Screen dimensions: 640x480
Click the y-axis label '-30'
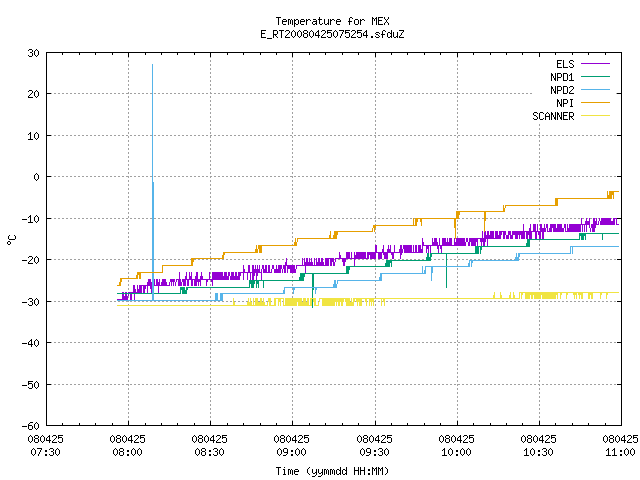pyautogui.click(x=31, y=302)
